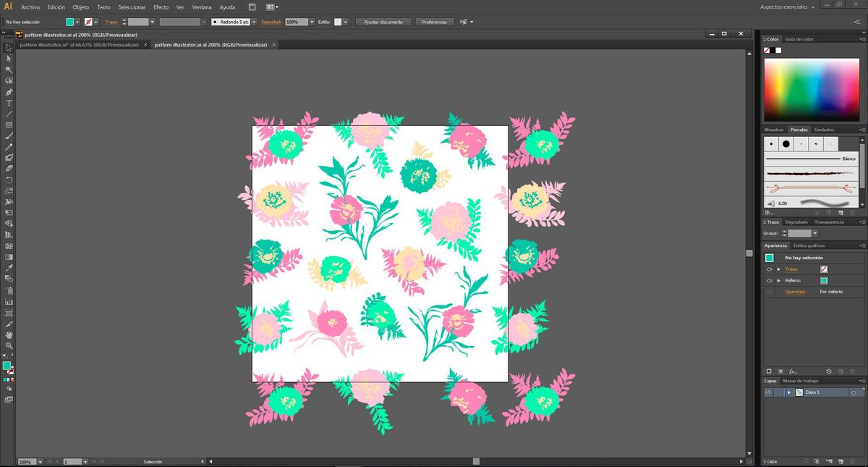
Task: Pick the Eyedropper tool
Action: [9, 266]
